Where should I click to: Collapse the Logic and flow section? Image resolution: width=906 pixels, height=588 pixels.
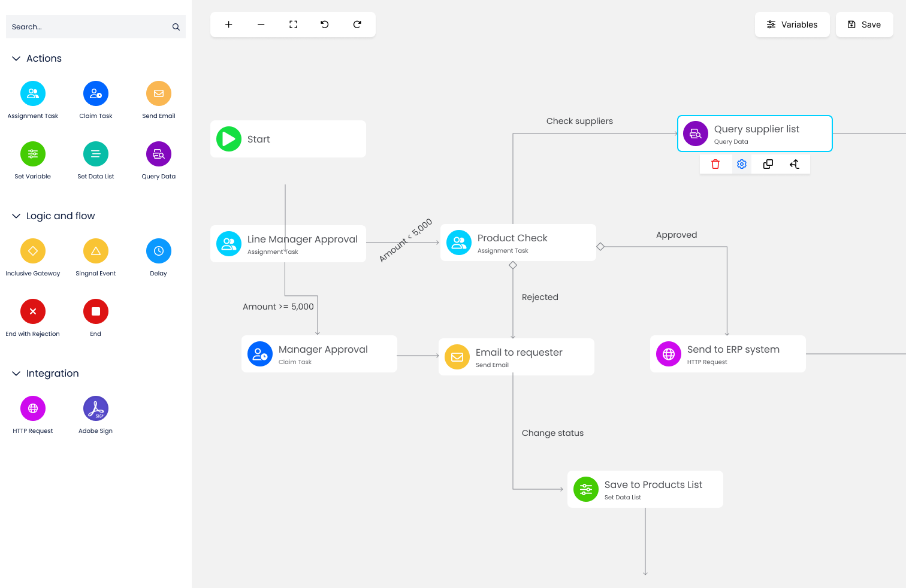point(16,216)
